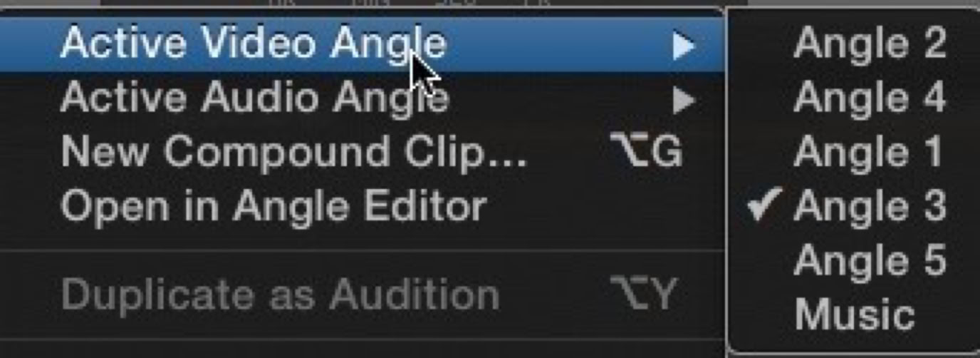
Task: Open the Active Audio Angle submenu
Action: (362, 98)
